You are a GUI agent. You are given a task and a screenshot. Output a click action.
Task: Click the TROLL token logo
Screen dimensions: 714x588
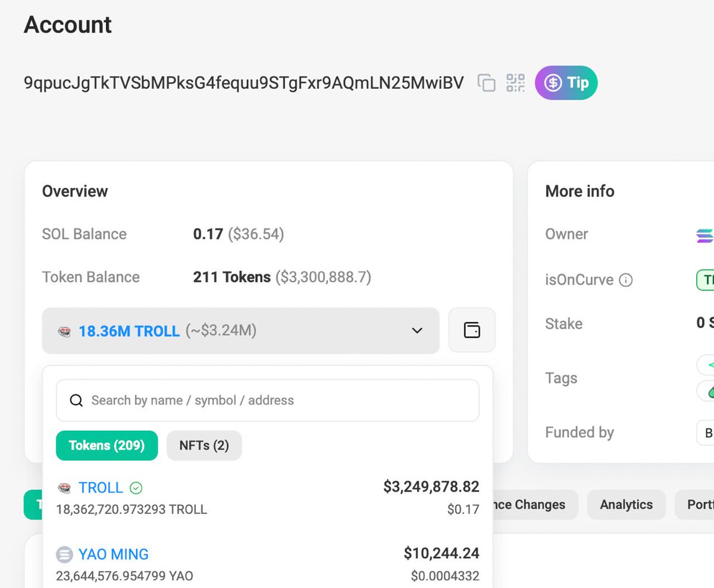coord(64,488)
